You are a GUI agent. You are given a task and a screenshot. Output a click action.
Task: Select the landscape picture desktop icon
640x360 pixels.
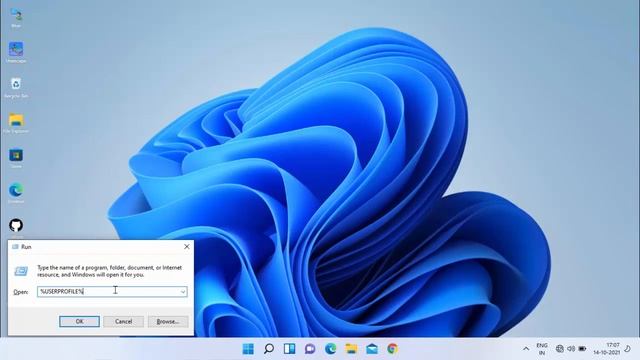point(16,52)
